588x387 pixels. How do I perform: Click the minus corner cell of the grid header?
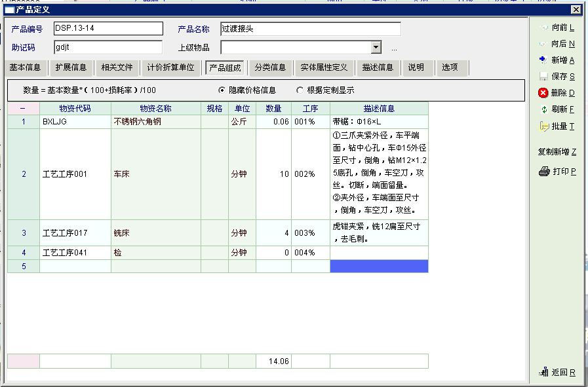pyautogui.click(x=23, y=108)
